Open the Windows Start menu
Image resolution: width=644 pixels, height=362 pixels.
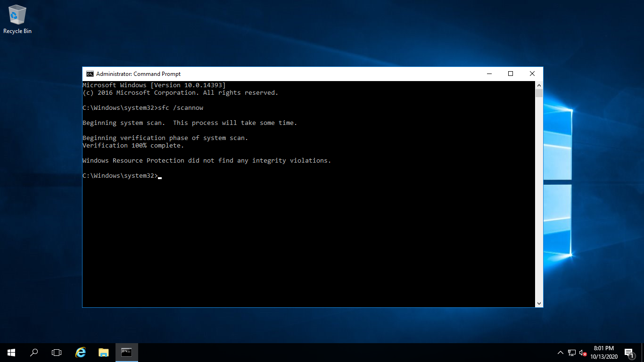(x=11, y=353)
